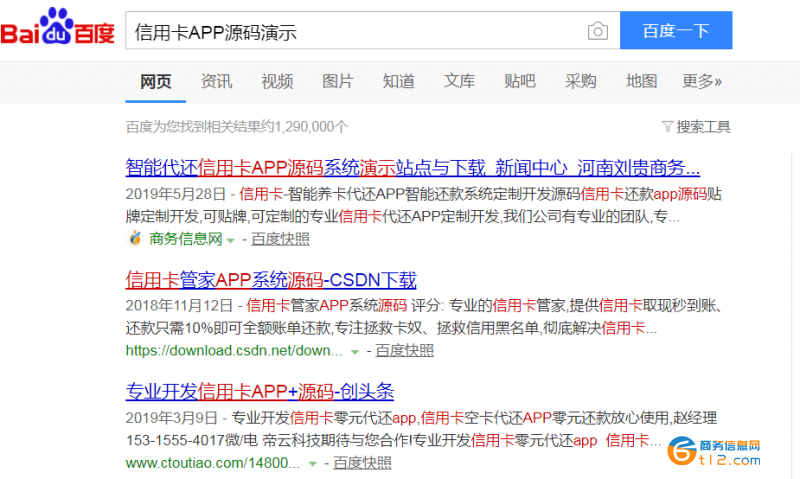Click the result count text 1,290,000个
This screenshot has width=800, height=479.
pyautogui.click(x=311, y=127)
